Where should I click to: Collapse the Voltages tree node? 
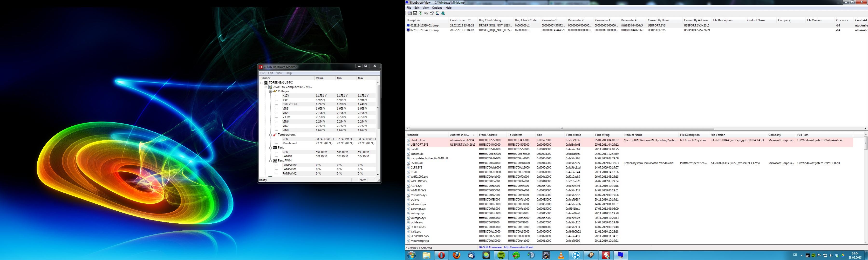[270, 91]
